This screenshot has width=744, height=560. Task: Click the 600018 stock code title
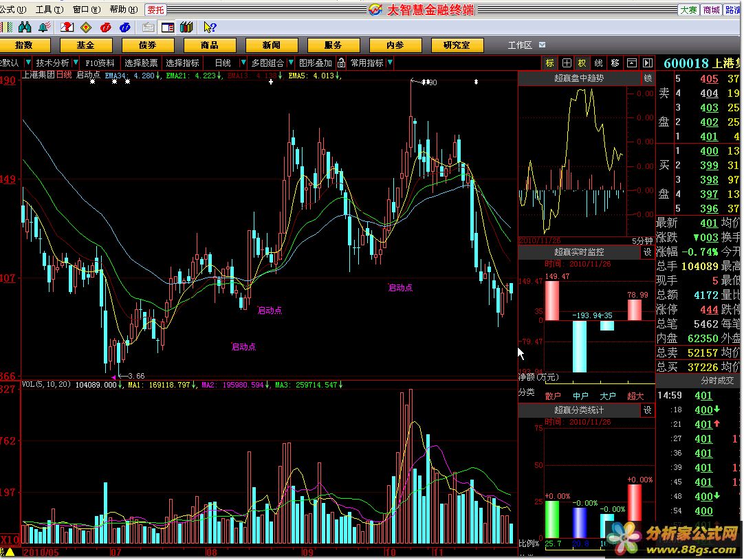pos(686,63)
